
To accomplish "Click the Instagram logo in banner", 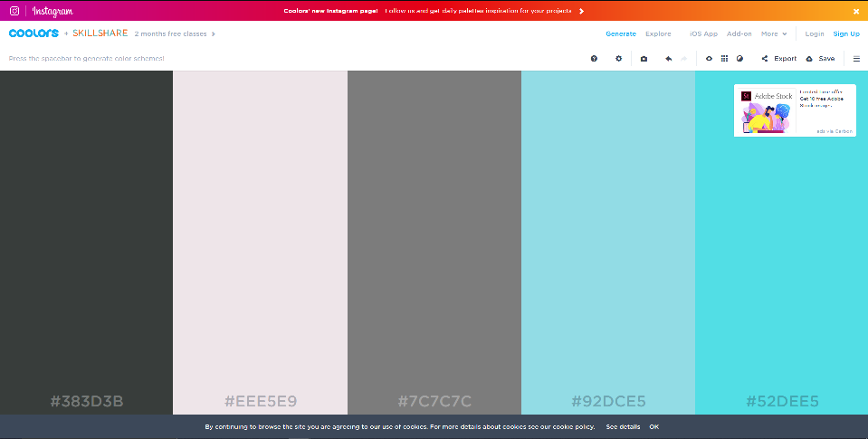I will click(x=14, y=11).
